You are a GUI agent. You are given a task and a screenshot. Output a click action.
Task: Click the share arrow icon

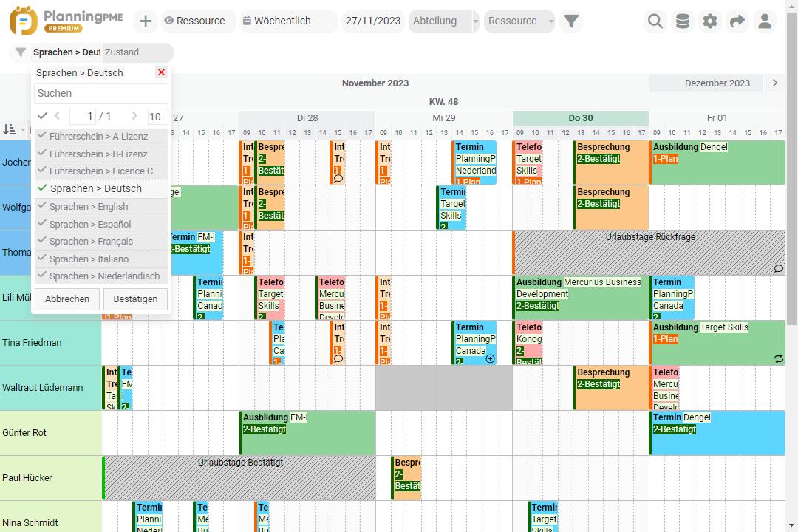click(737, 21)
